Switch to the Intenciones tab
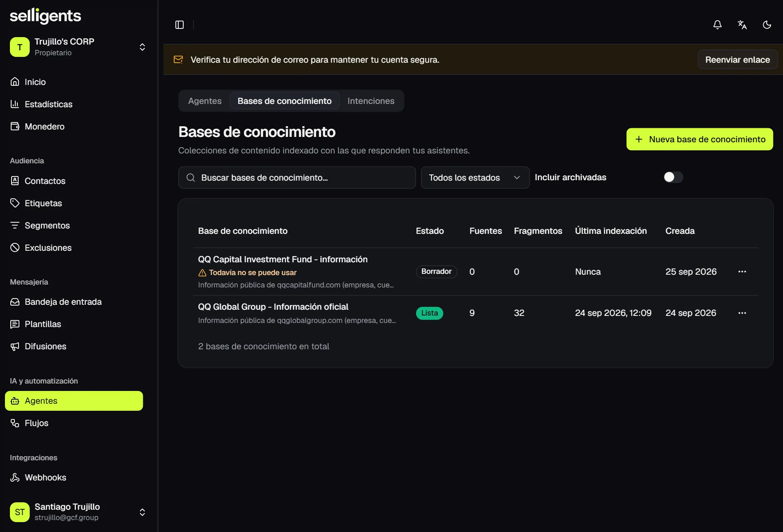Image resolution: width=783 pixels, height=532 pixels. 371,101
